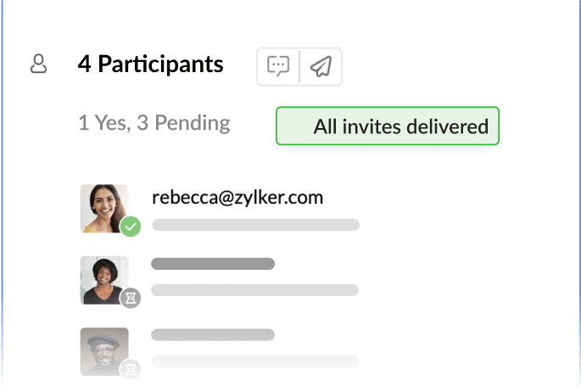Image resolution: width=581 pixels, height=392 pixels.
Task: Click Rebecca's green accepted checkmark badge
Action: 131,227
